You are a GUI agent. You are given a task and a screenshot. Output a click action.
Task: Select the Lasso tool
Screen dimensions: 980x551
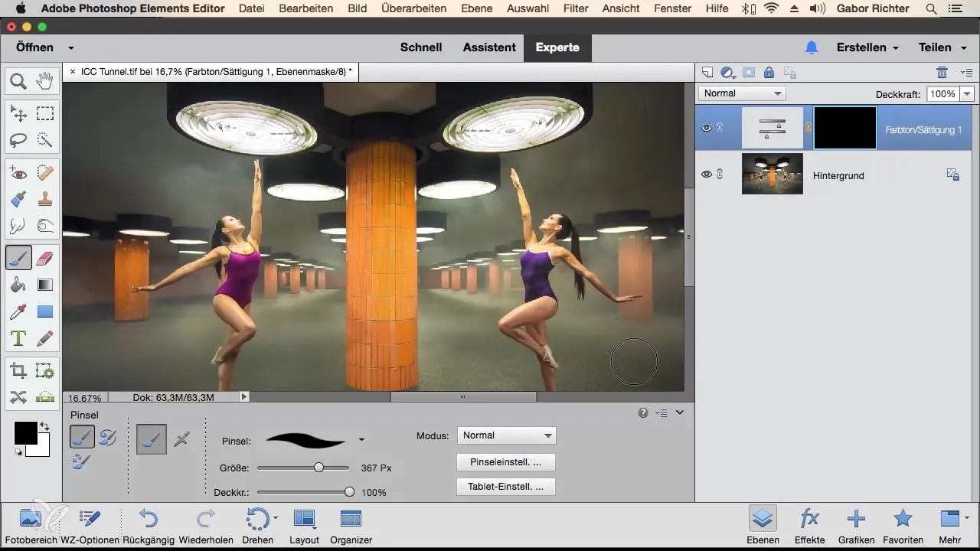(18, 140)
